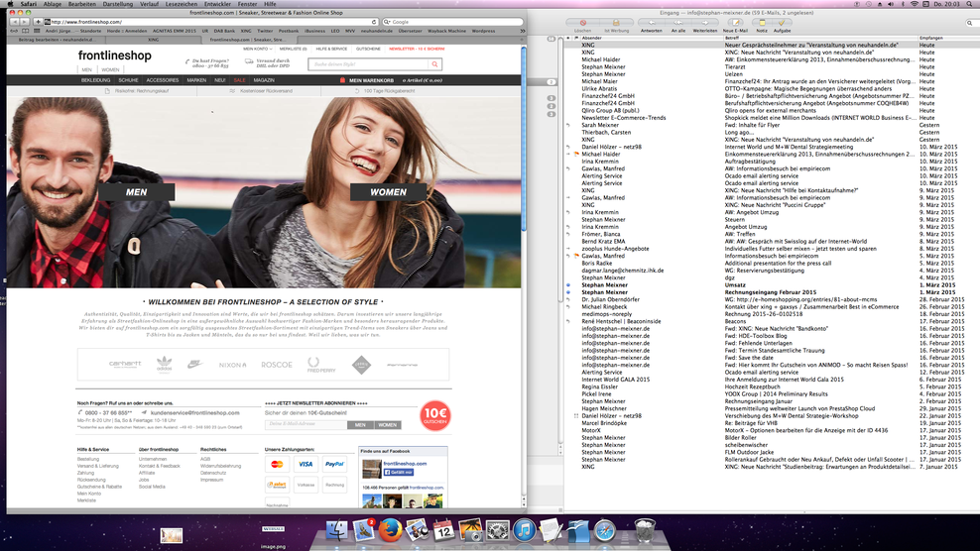Click the Safari page vertical scrollbar

pos(524,141)
